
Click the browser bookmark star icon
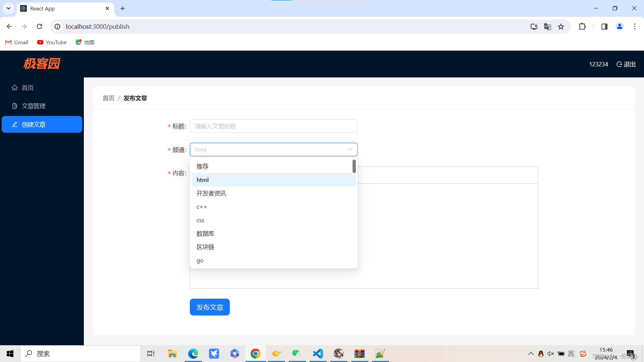coord(561,26)
